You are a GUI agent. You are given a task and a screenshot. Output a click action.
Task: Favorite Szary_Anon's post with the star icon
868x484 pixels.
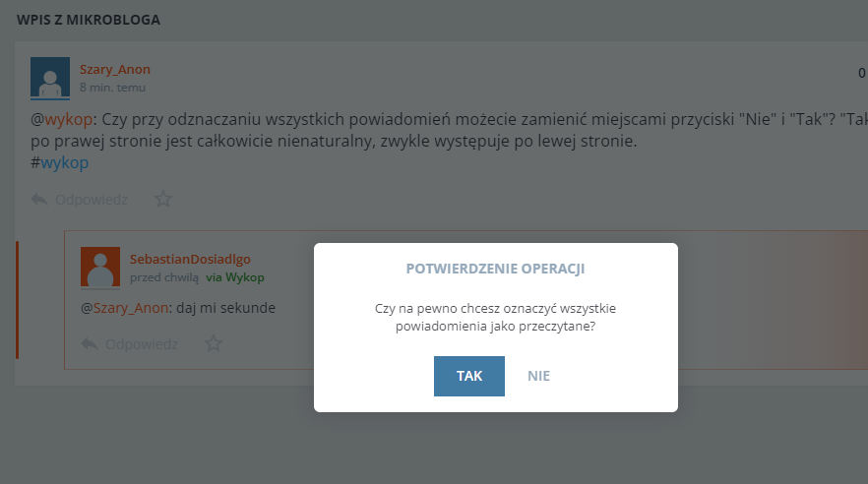pyautogui.click(x=163, y=199)
